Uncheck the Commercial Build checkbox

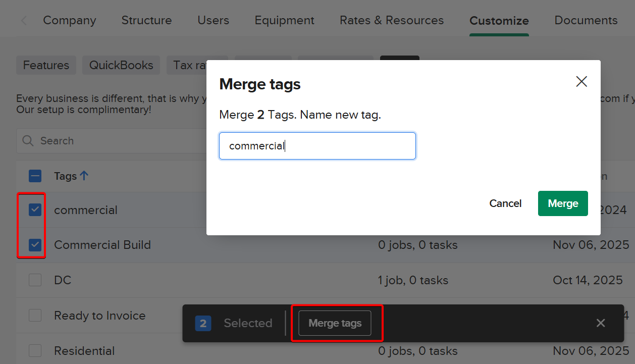(x=35, y=245)
